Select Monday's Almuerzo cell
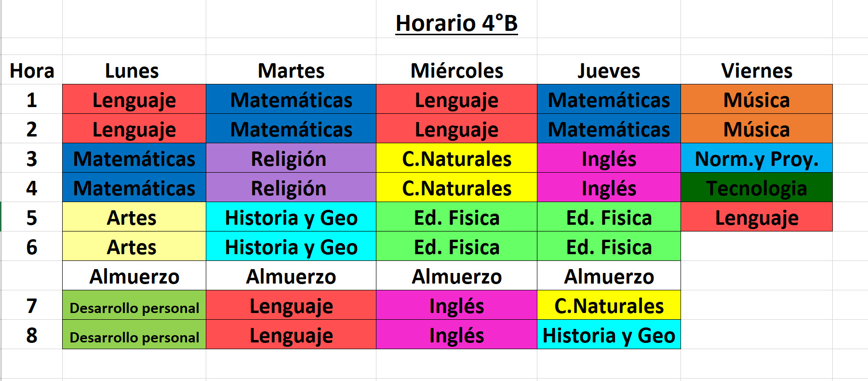The width and height of the screenshot is (868, 381). tap(134, 276)
